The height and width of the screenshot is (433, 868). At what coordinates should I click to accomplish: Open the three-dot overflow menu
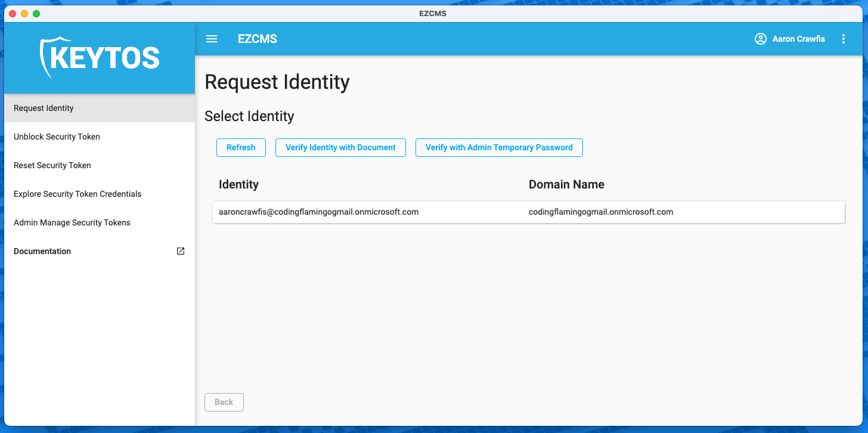click(x=844, y=38)
